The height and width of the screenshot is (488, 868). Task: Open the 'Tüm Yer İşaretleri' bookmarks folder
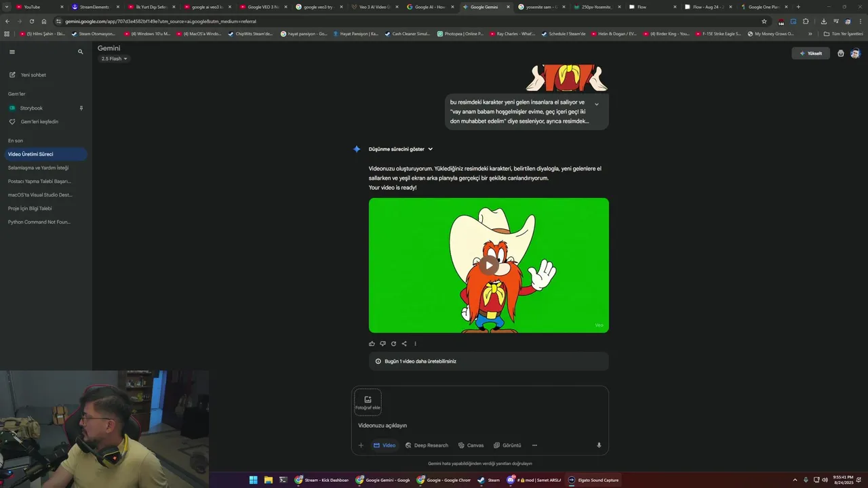click(x=844, y=33)
